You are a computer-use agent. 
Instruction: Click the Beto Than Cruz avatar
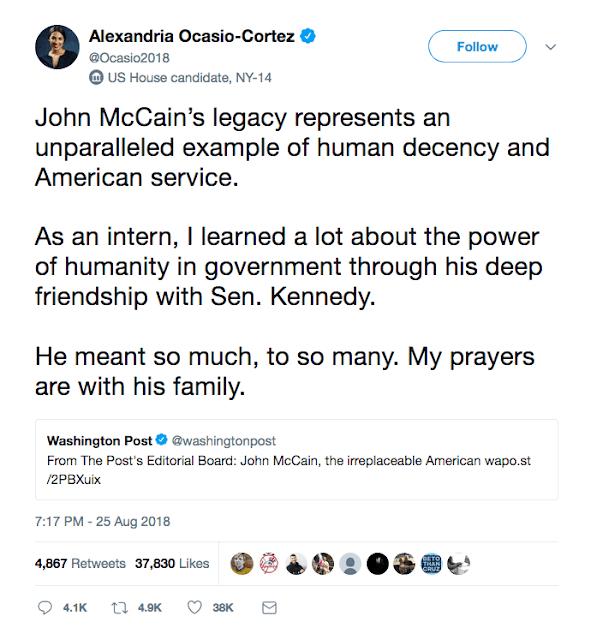431,564
